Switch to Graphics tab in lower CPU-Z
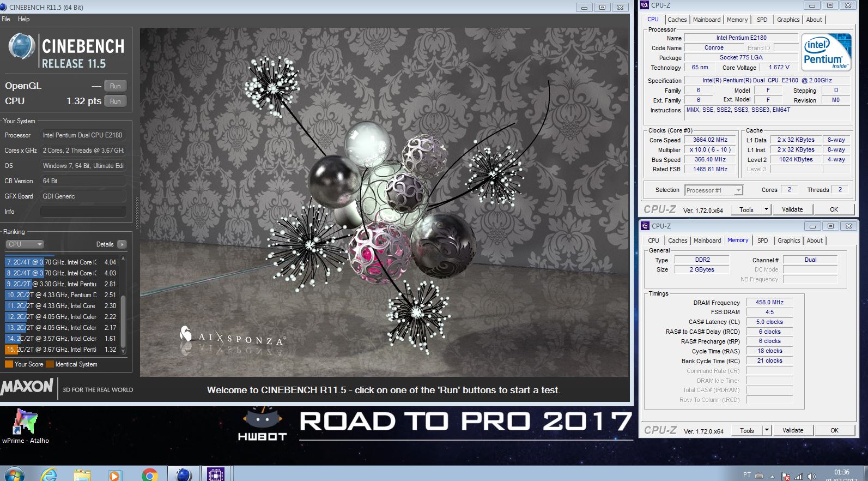 789,240
